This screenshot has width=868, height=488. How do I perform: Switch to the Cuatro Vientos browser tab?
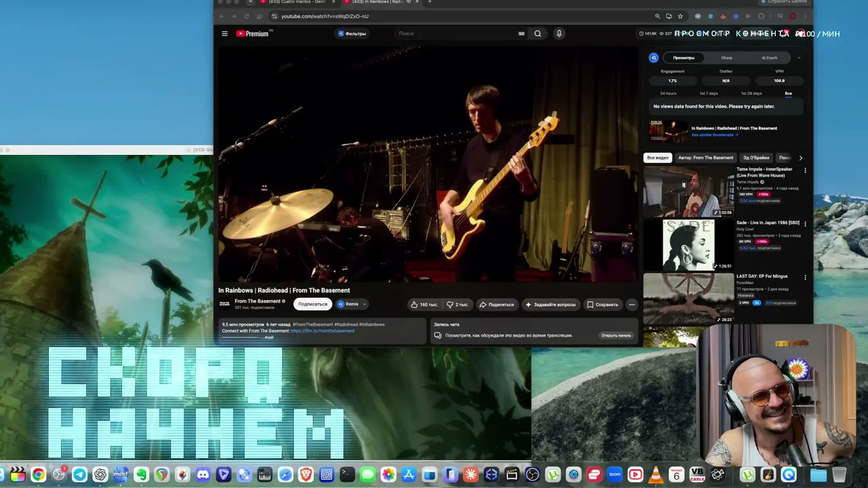click(296, 2)
